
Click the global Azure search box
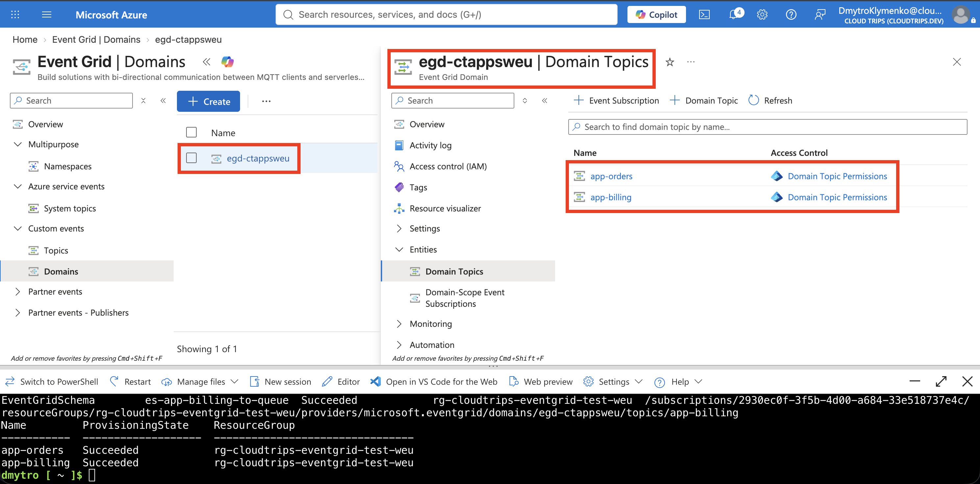[x=446, y=14]
